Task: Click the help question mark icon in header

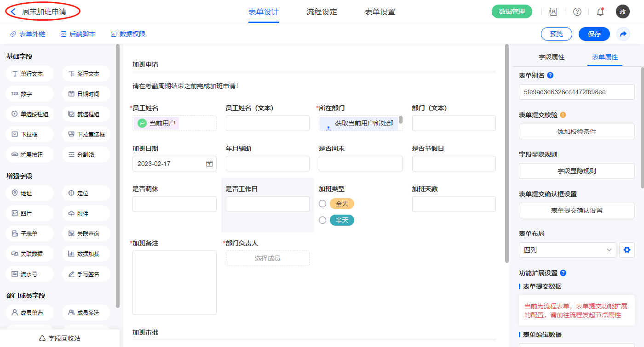Action: tap(577, 12)
